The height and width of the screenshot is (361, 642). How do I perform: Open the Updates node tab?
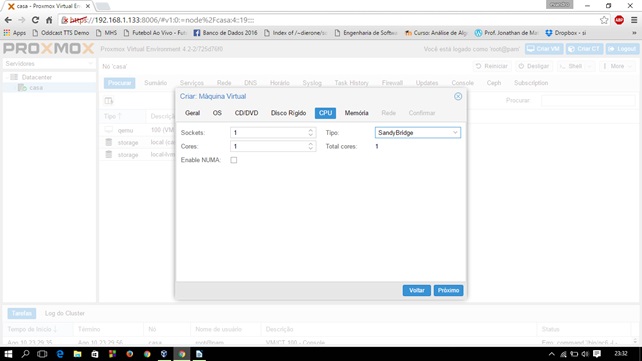(427, 83)
